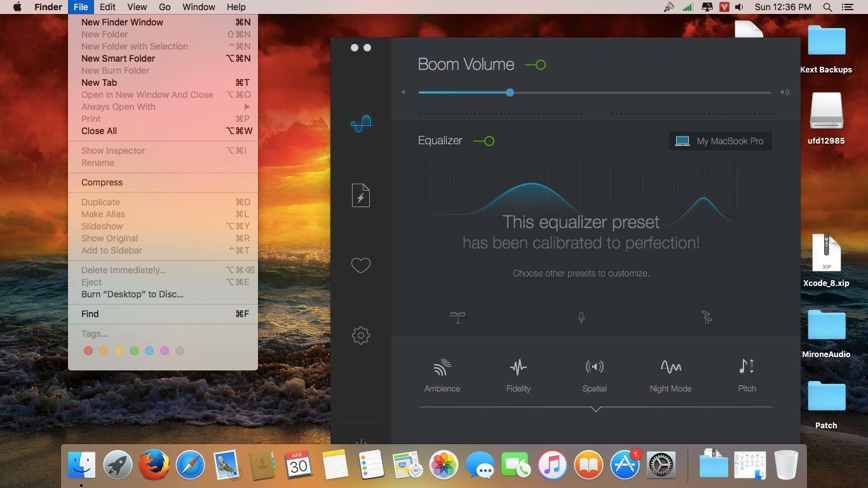This screenshot has width=868, height=488.
Task: Select the Fidelity audio effect
Action: pos(519,375)
